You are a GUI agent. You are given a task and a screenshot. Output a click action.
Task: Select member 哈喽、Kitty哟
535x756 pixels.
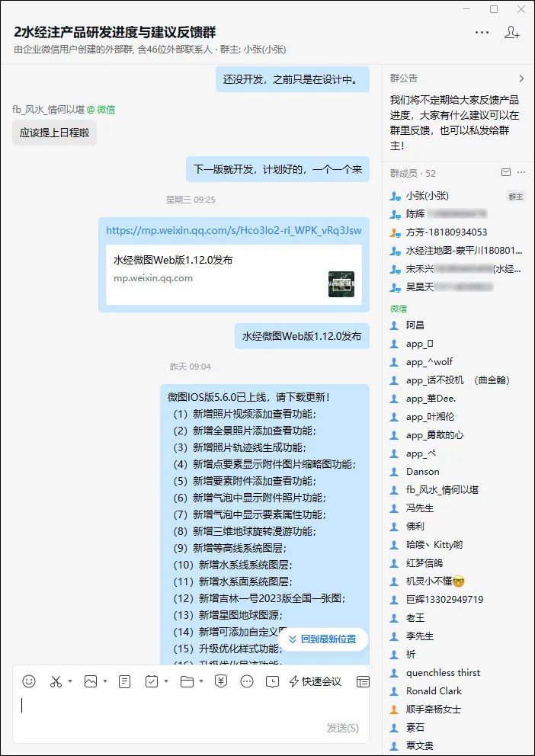click(x=458, y=545)
